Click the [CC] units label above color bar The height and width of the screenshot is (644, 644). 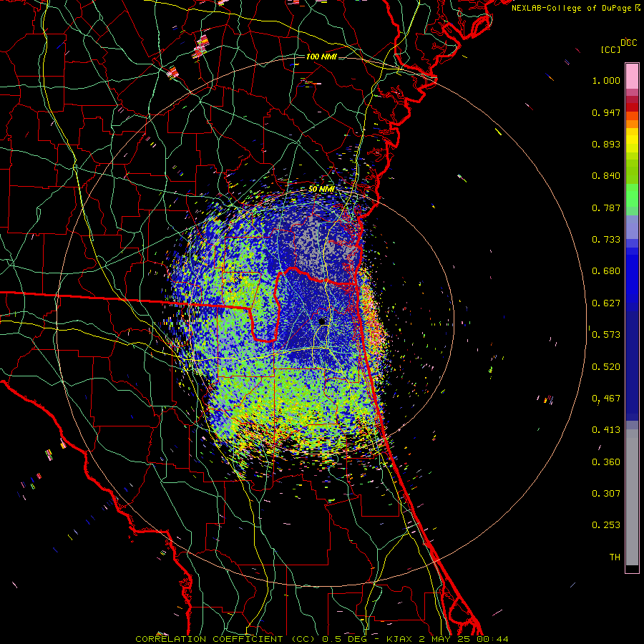(610, 49)
